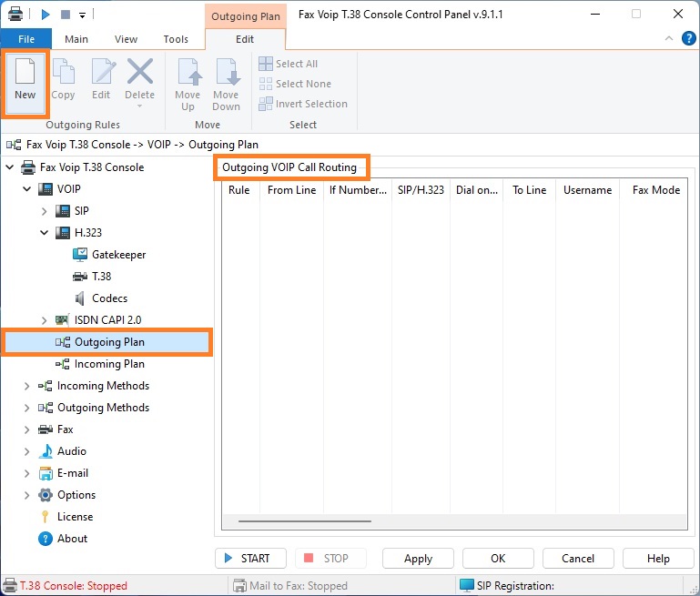The width and height of the screenshot is (700, 596).
Task: Click the Apply button
Action: click(x=418, y=559)
